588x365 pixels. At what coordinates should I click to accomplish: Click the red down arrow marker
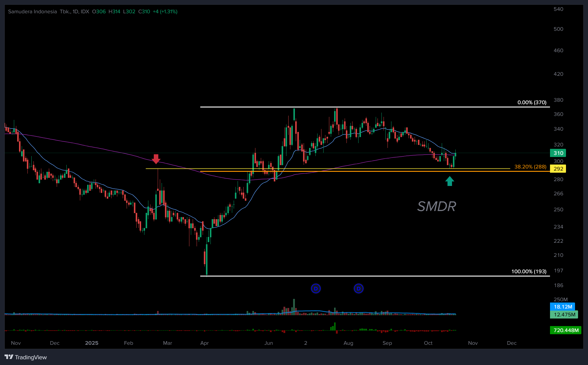coord(156,159)
